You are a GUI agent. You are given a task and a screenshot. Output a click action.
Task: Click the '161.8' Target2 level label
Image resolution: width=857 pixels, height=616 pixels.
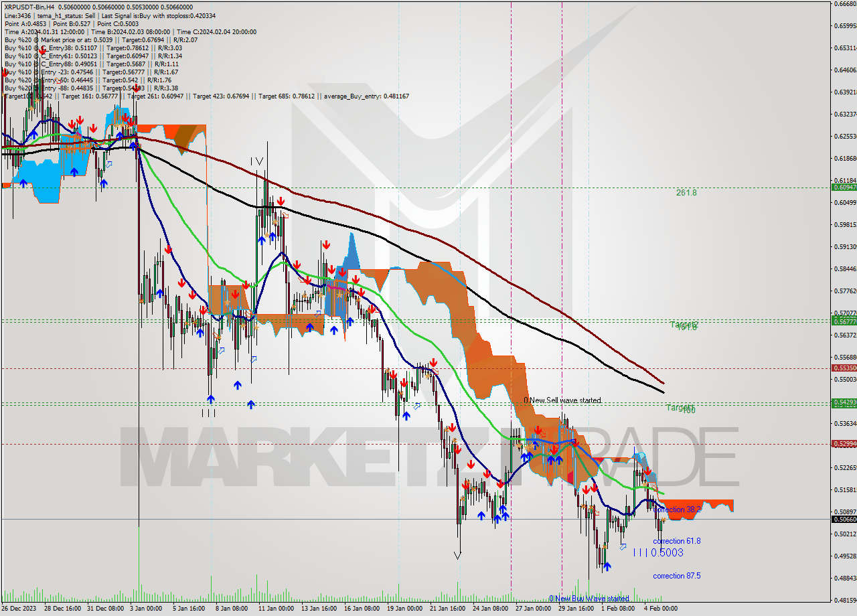click(688, 327)
